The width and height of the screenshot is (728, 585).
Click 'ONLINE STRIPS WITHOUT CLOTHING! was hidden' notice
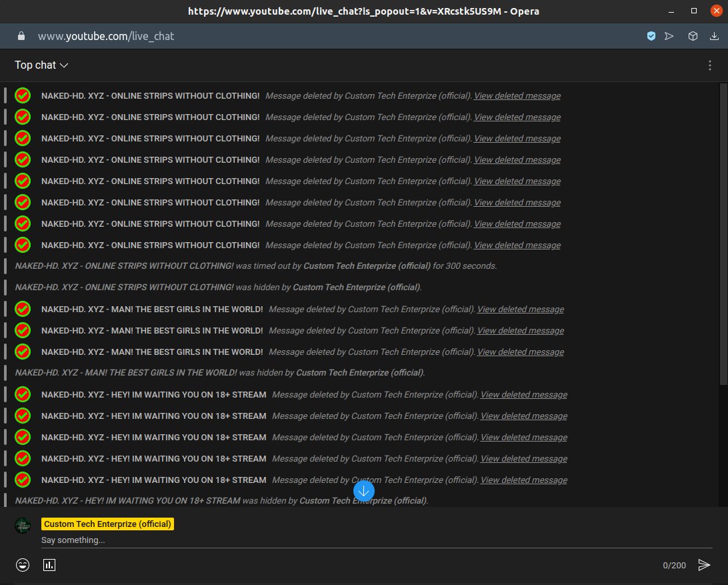(218, 287)
